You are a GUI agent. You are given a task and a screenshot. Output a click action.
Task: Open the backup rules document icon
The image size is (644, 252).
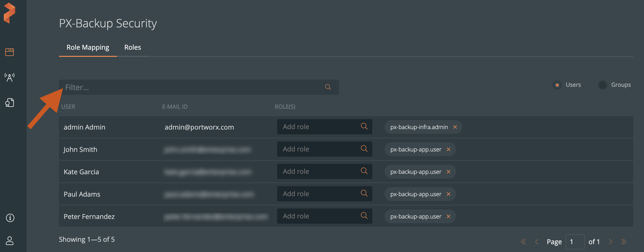click(10, 103)
